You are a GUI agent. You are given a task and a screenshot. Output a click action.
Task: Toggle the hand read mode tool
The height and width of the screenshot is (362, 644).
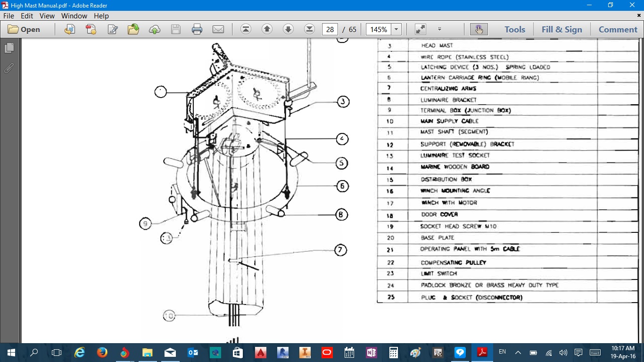tap(479, 29)
